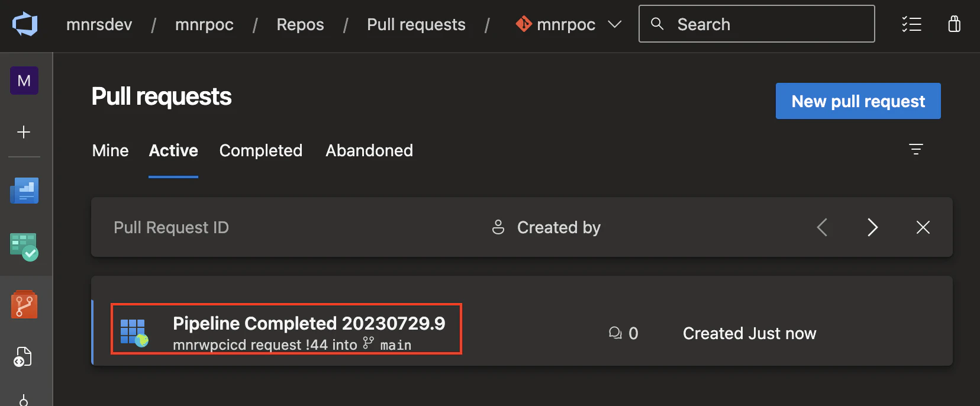This screenshot has height=406, width=980.
Task: Click the Pull requests page heading
Action: tap(162, 96)
